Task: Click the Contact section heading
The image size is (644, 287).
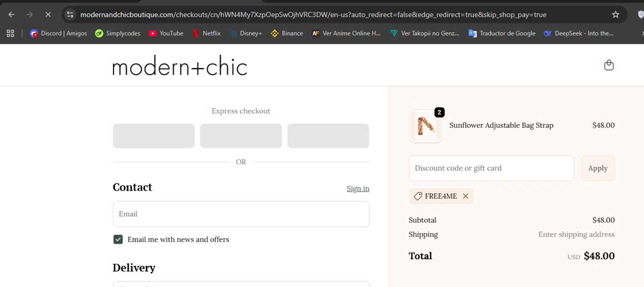Action: click(x=132, y=187)
